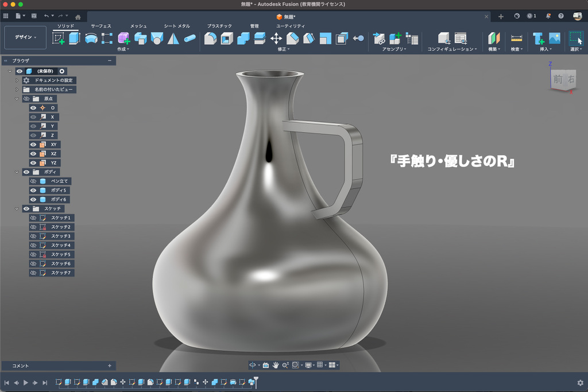Open the デザイン workspace dropdown
This screenshot has height=392, width=588.
tap(25, 37)
